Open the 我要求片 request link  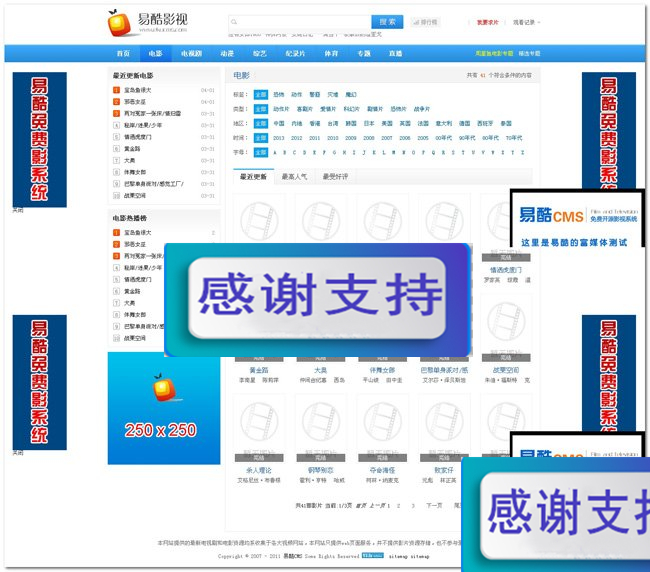[x=488, y=22]
